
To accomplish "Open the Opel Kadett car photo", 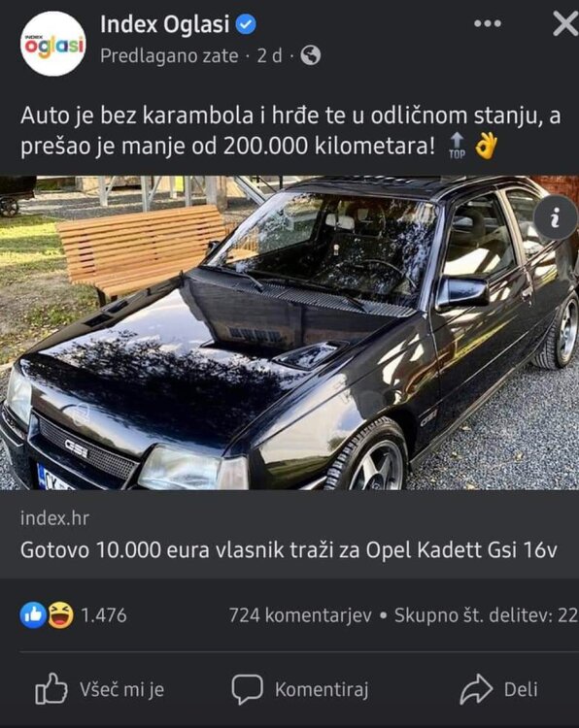I will [289, 332].
